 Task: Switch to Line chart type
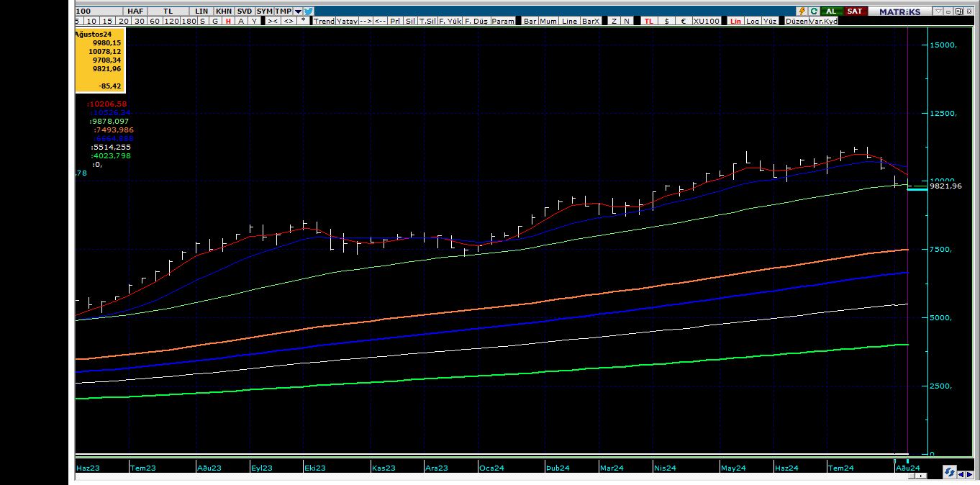point(569,22)
